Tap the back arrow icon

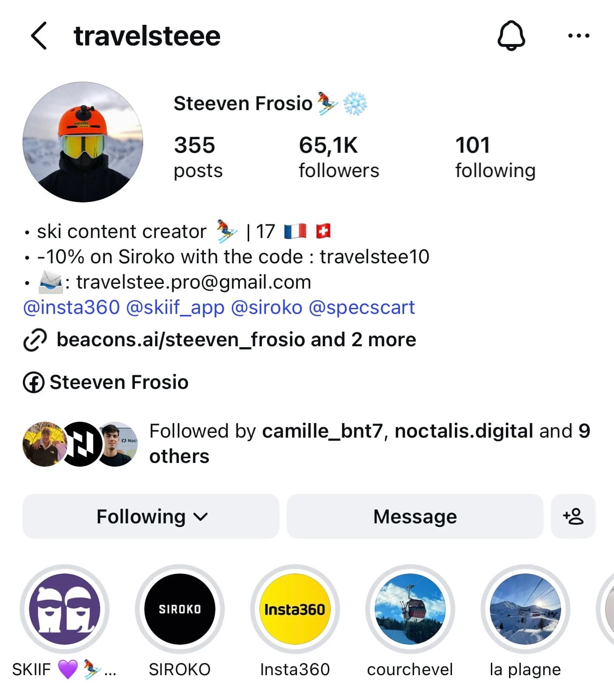point(39,36)
